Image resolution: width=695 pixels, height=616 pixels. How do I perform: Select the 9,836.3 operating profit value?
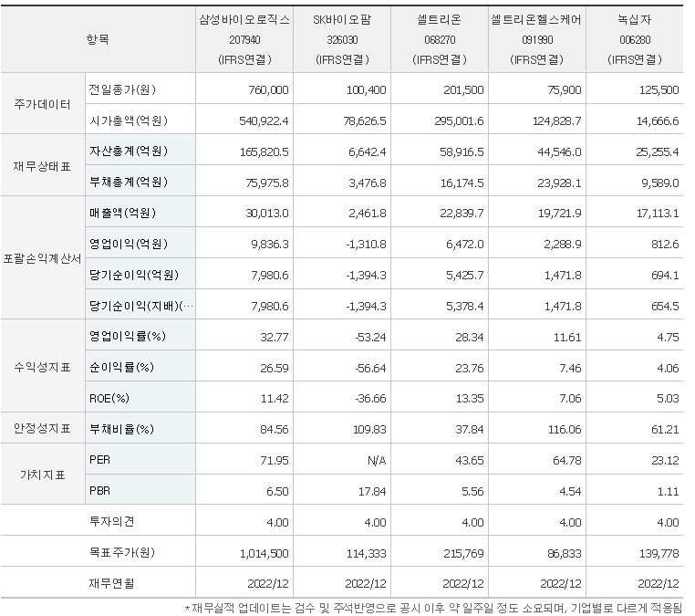pyautogui.click(x=270, y=245)
